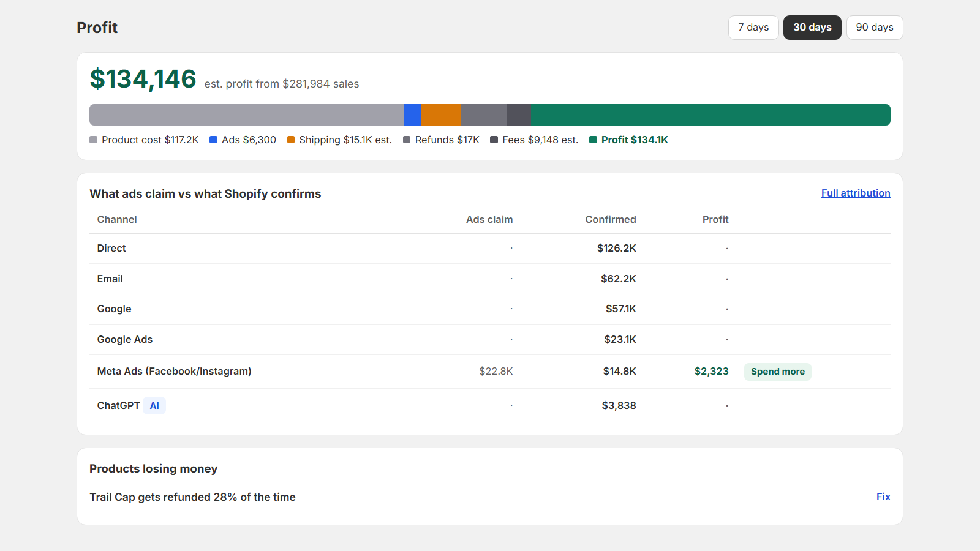Click the AI tag next to ChatGPT
This screenshot has height=551, width=980.
pos(154,406)
